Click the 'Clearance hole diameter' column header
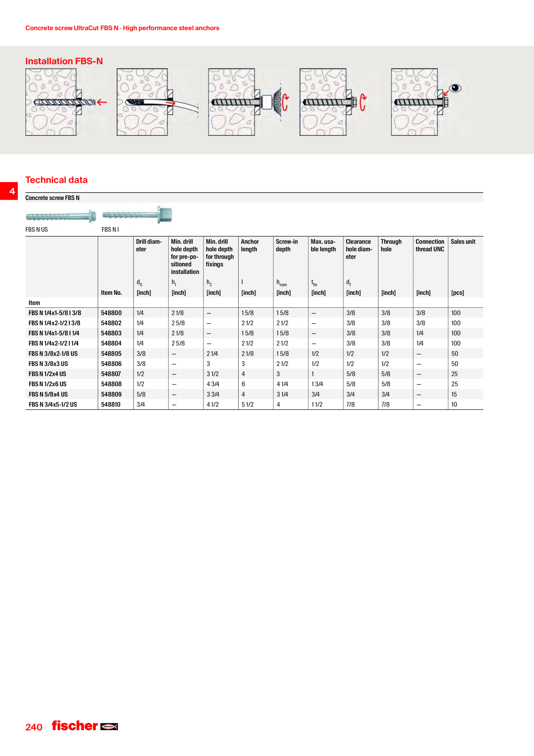Viewport: 534px width, 756px height. click(x=359, y=249)
